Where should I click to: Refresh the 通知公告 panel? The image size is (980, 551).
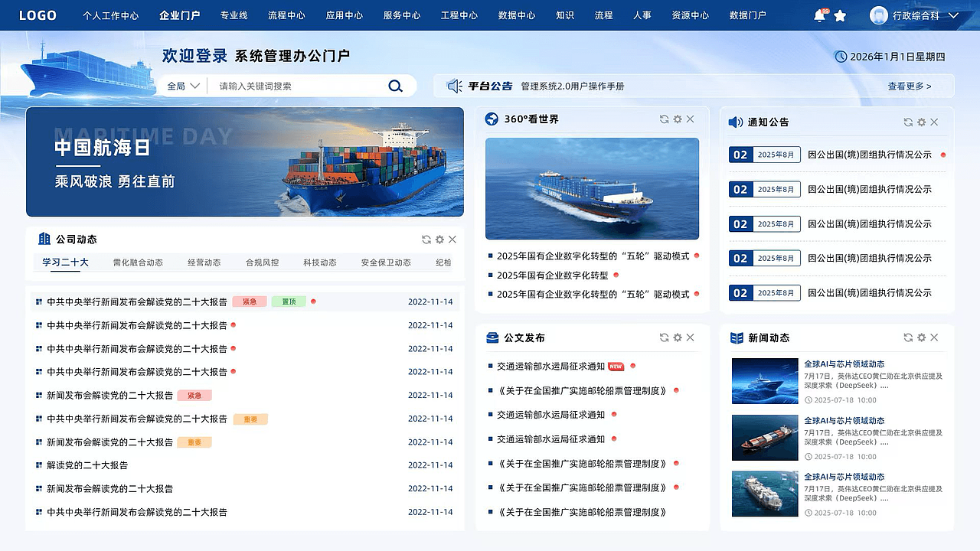click(x=906, y=122)
